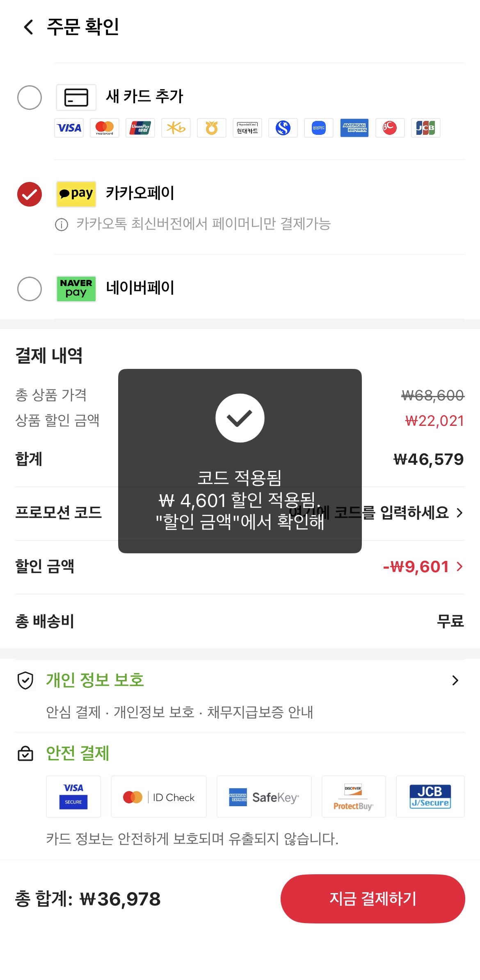Open the 개인 정보 보호 heading

[x=95, y=680]
